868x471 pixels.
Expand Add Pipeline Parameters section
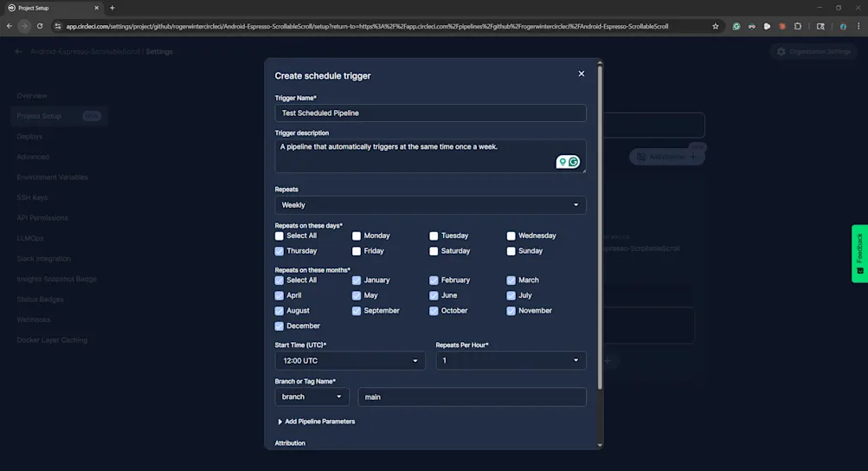tap(316, 422)
